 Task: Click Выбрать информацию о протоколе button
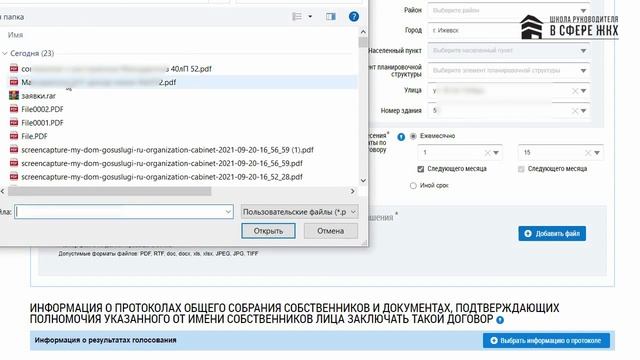tap(546, 340)
